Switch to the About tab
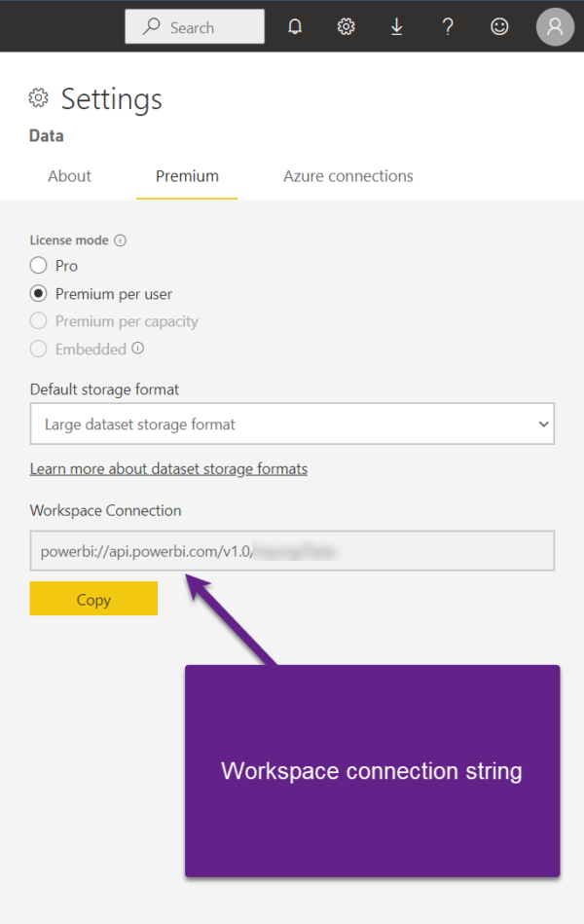 click(x=69, y=176)
